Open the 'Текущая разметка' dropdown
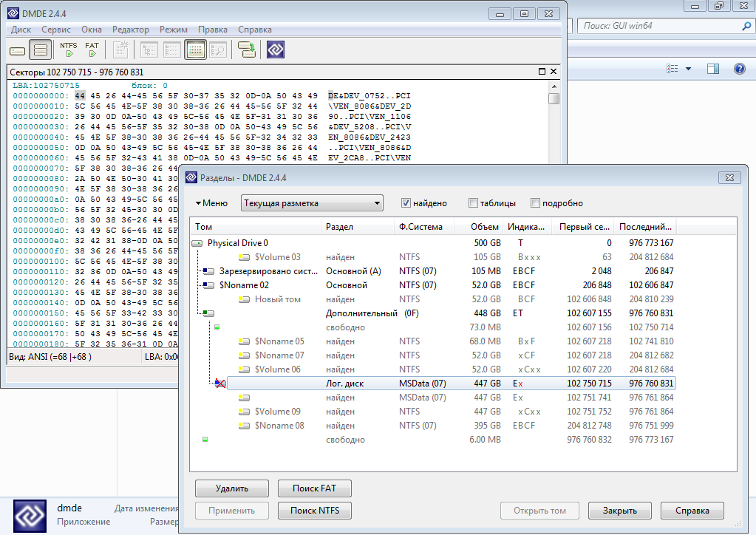 click(x=312, y=203)
